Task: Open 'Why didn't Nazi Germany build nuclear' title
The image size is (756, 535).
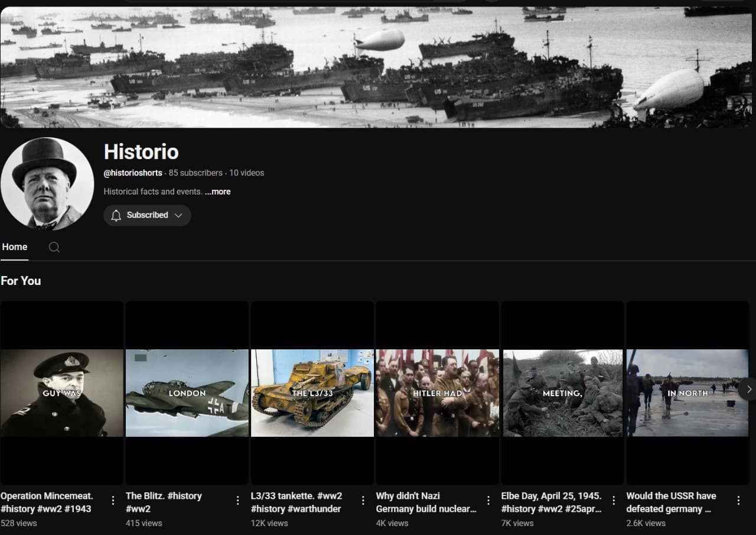Action: point(426,502)
